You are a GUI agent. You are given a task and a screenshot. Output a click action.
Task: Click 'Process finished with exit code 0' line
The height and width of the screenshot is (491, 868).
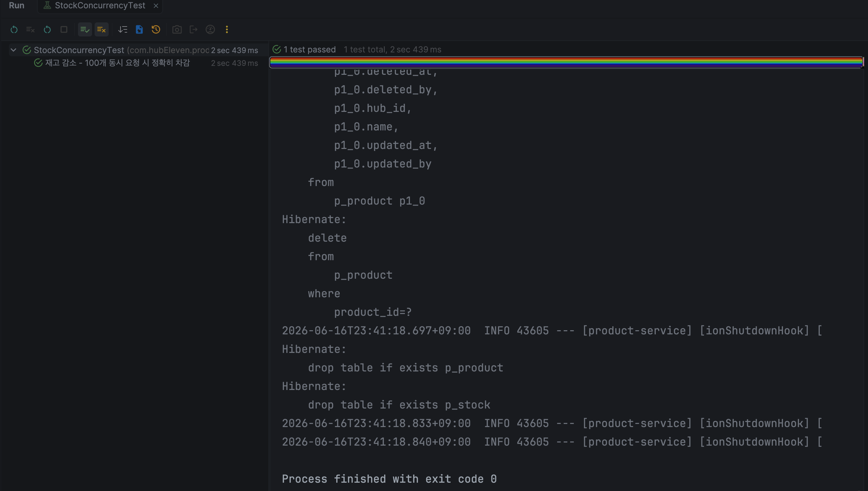coord(389,479)
